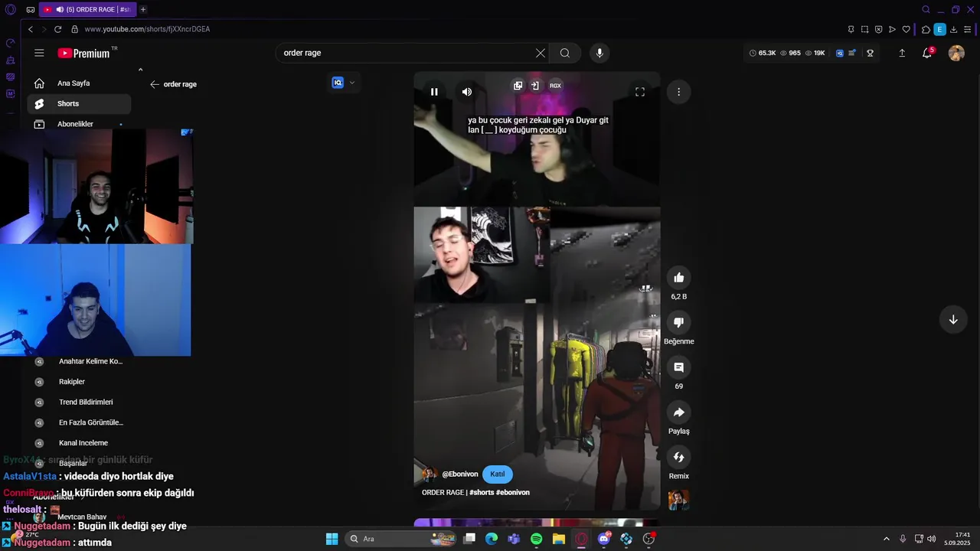Add page to bookmarks with heart
This screenshot has width=980, height=551.
906,29
